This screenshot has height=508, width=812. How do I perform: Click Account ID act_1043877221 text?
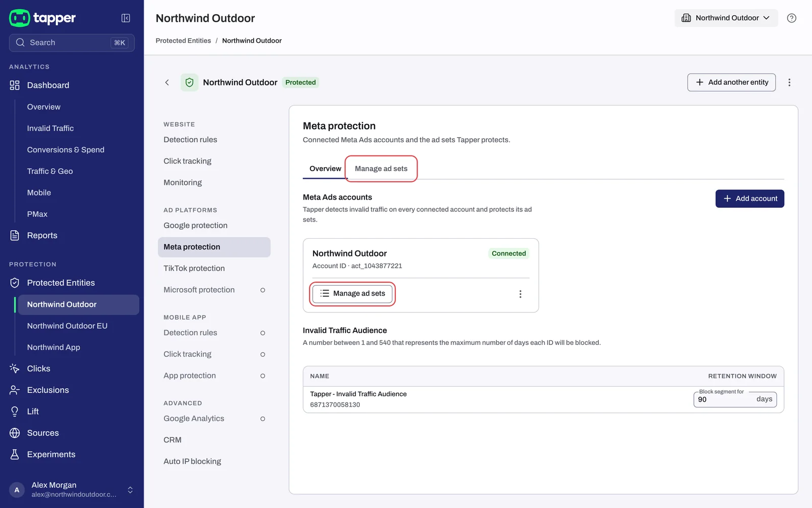[x=357, y=266]
